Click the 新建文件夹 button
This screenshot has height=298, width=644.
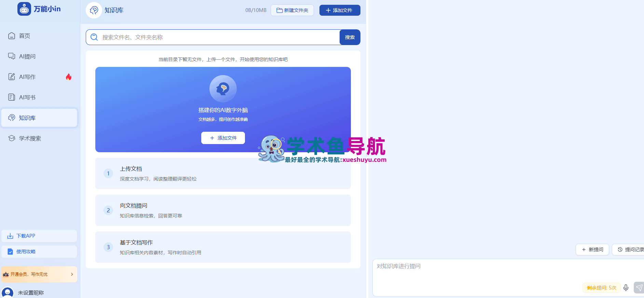click(x=292, y=10)
